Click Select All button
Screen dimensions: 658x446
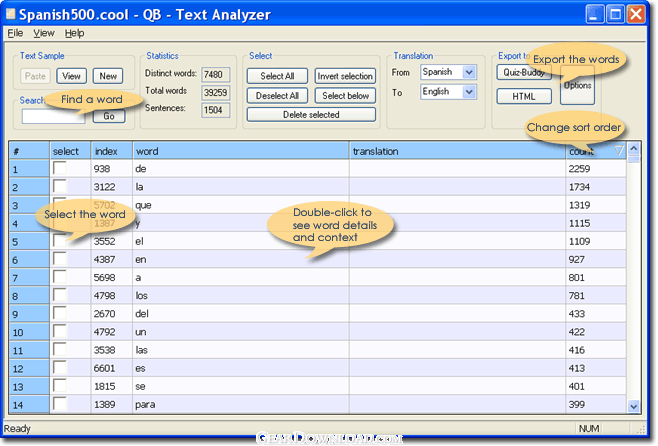click(x=277, y=76)
